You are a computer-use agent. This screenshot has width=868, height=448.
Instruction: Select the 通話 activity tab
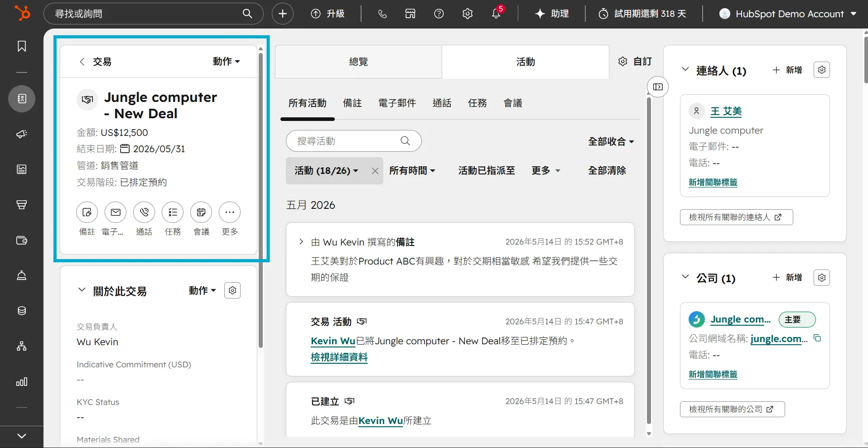[x=442, y=103]
